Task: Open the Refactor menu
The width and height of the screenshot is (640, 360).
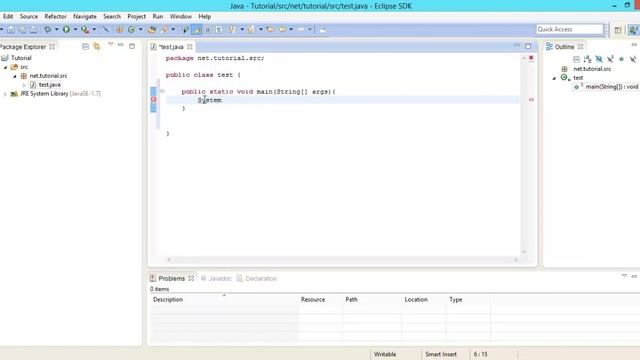Action: 56,16
